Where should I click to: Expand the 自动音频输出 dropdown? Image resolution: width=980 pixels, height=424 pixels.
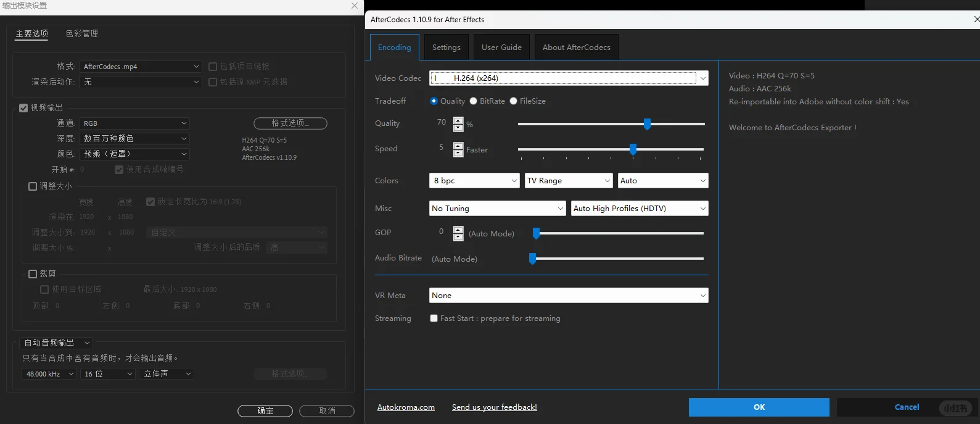57,343
